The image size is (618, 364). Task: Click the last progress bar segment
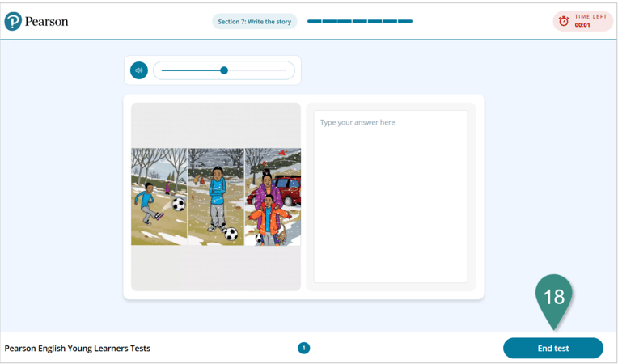pyautogui.click(x=405, y=22)
